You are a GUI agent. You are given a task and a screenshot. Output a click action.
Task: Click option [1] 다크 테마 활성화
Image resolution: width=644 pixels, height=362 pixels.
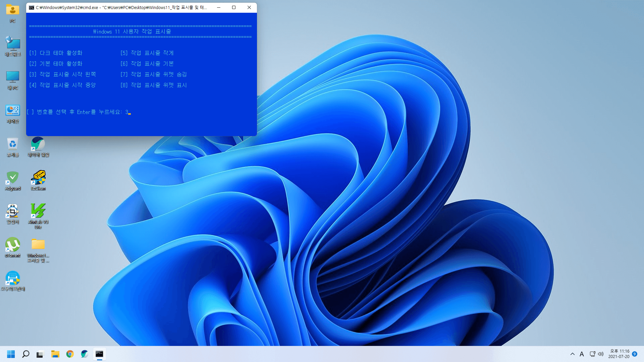56,53
